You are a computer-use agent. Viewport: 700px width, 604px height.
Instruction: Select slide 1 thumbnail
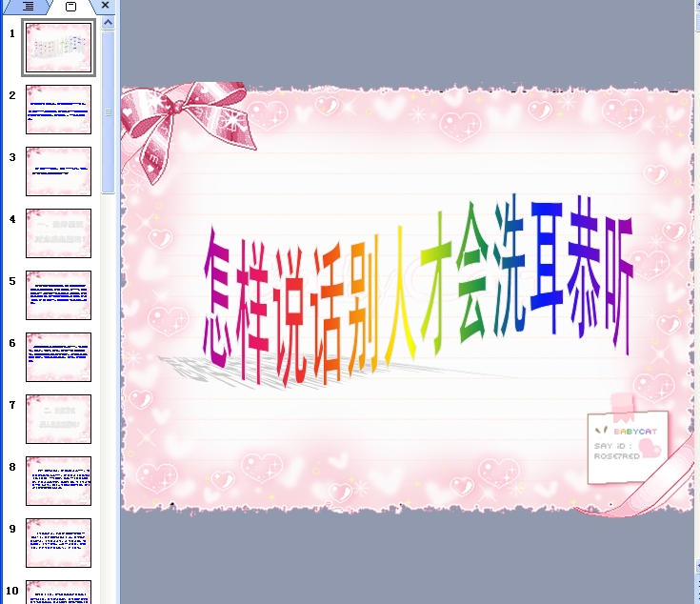pyautogui.click(x=58, y=48)
